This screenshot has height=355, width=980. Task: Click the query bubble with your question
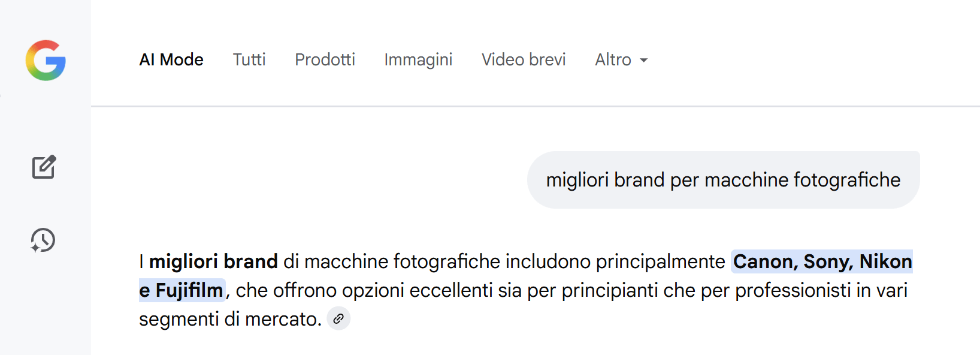click(722, 179)
